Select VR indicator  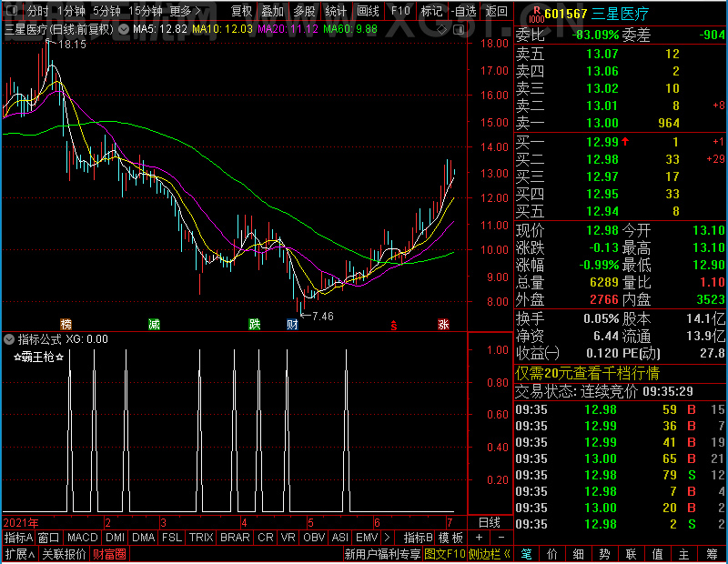click(x=288, y=538)
